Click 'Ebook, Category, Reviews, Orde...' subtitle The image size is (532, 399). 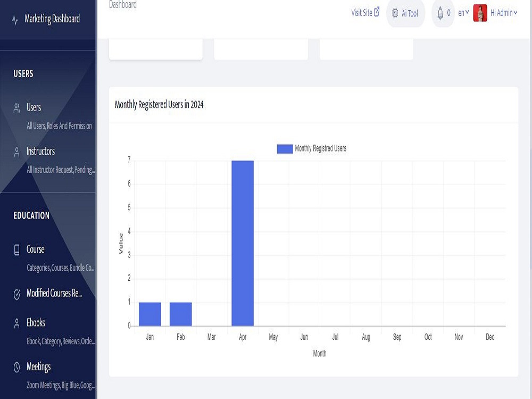pos(61,341)
